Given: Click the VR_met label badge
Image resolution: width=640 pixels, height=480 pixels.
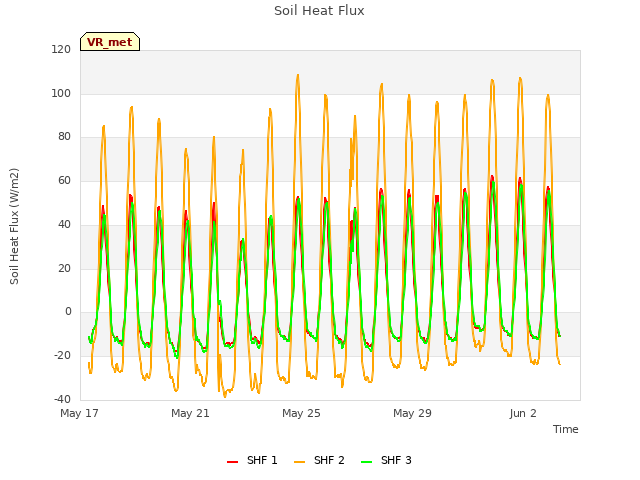Looking at the screenshot, I should point(110,42).
